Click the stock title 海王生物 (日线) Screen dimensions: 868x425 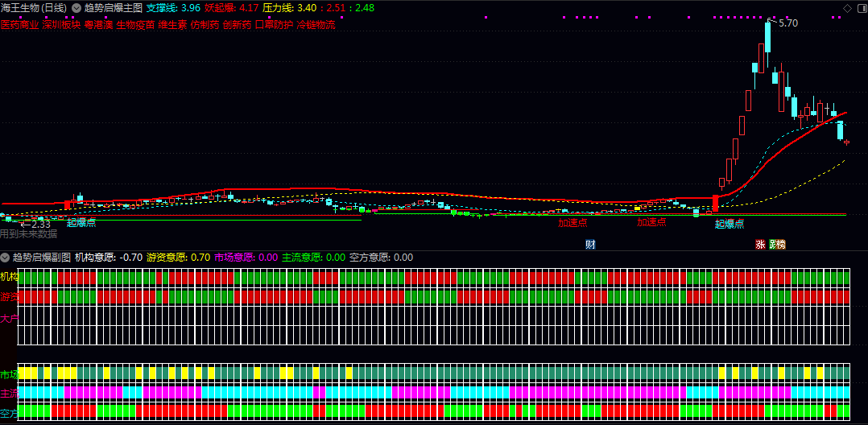point(34,8)
